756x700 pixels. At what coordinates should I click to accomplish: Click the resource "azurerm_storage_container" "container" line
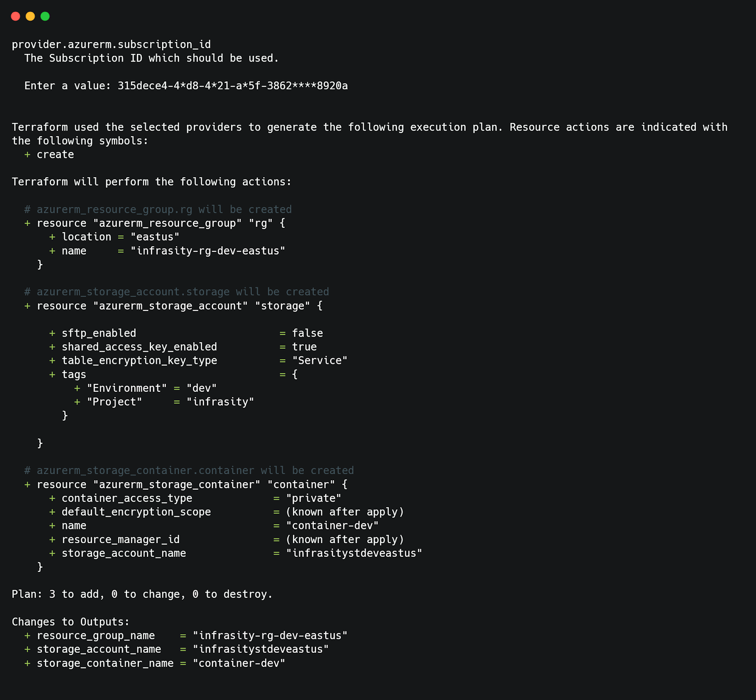tap(186, 484)
